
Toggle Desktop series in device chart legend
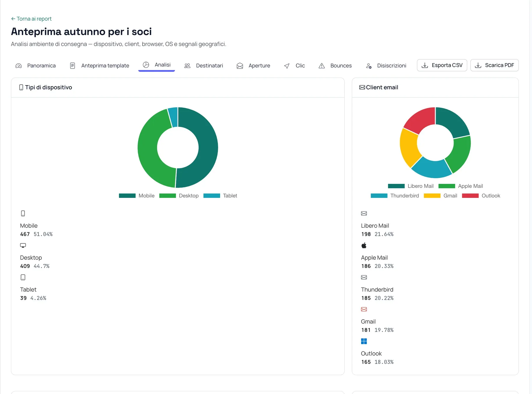pos(179,196)
